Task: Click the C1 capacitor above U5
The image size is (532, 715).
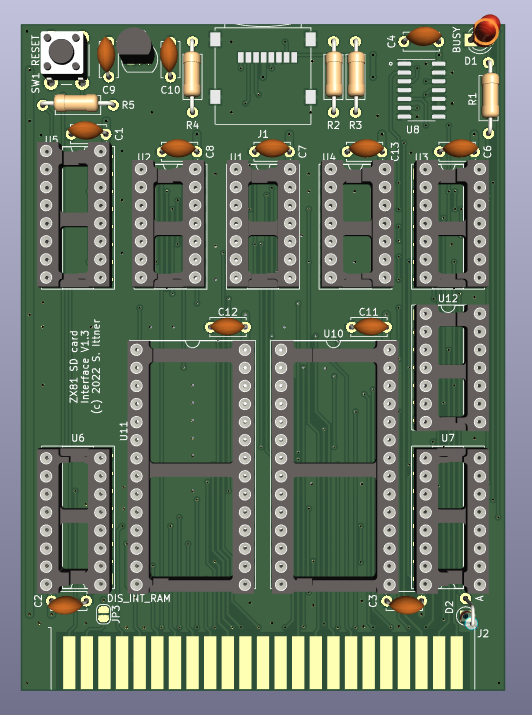Action: [x=86, y=131]
